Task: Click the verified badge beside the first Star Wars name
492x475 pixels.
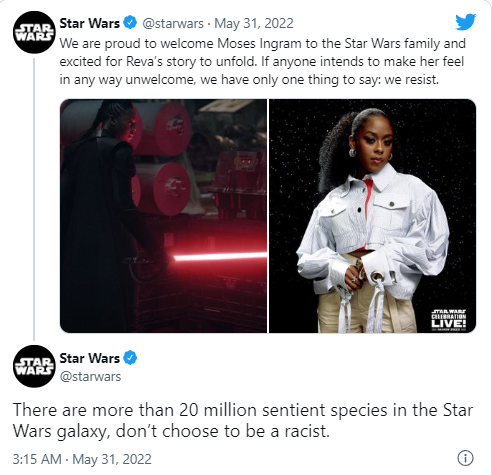Action: (130, 23)
